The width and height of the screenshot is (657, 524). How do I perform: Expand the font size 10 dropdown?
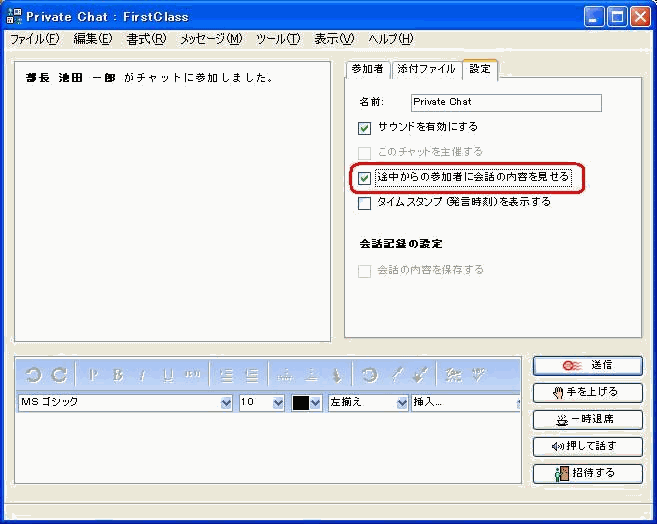(278, 403)
